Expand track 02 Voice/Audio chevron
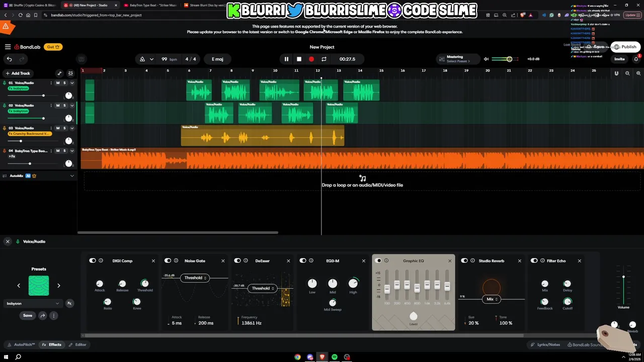Image resolution: width=644 pixels, height=362 pixels. (72, 106)
